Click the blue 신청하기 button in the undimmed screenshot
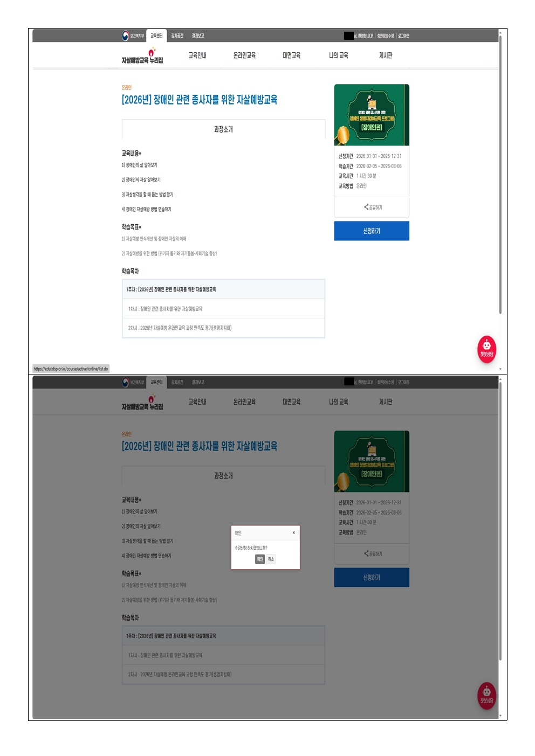The image size is (535, 756). click(x=372, y=231)
